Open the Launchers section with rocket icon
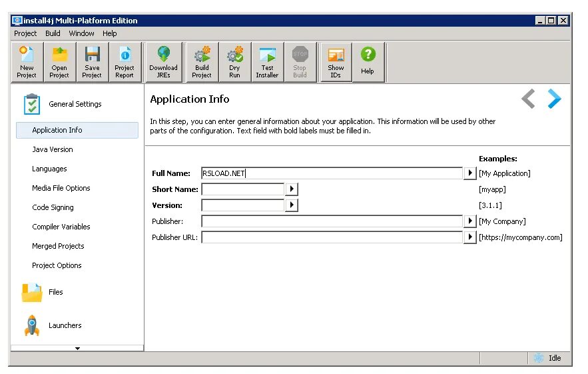The height and width of the screenshot is (374, 588). [x=53, y=325]
